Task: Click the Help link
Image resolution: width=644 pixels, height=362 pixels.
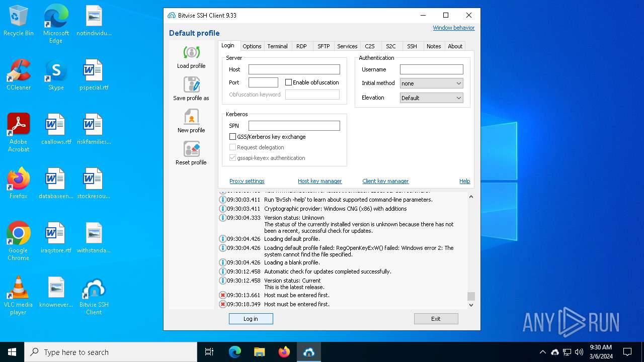Action: tap(465, 181)
